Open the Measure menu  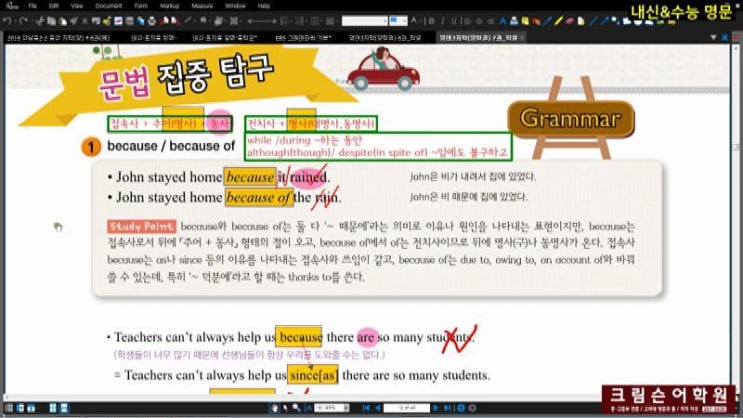click(x=202, y=6)
